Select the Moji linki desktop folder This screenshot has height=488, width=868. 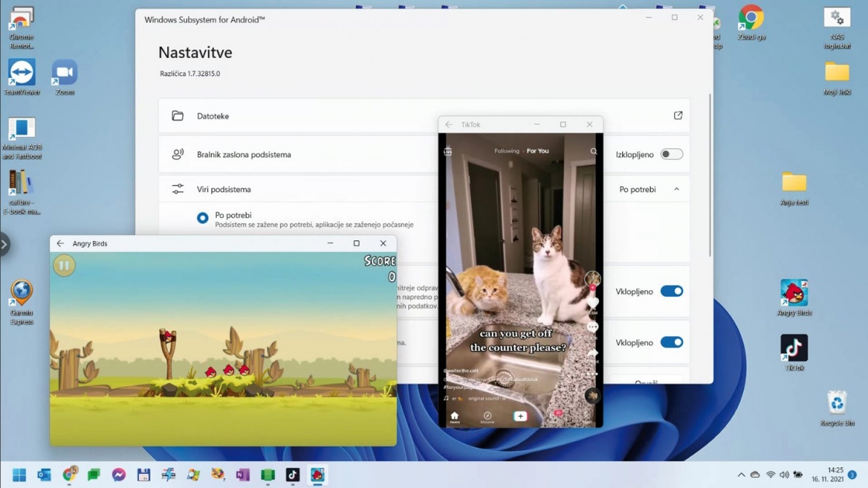[837, 78]
